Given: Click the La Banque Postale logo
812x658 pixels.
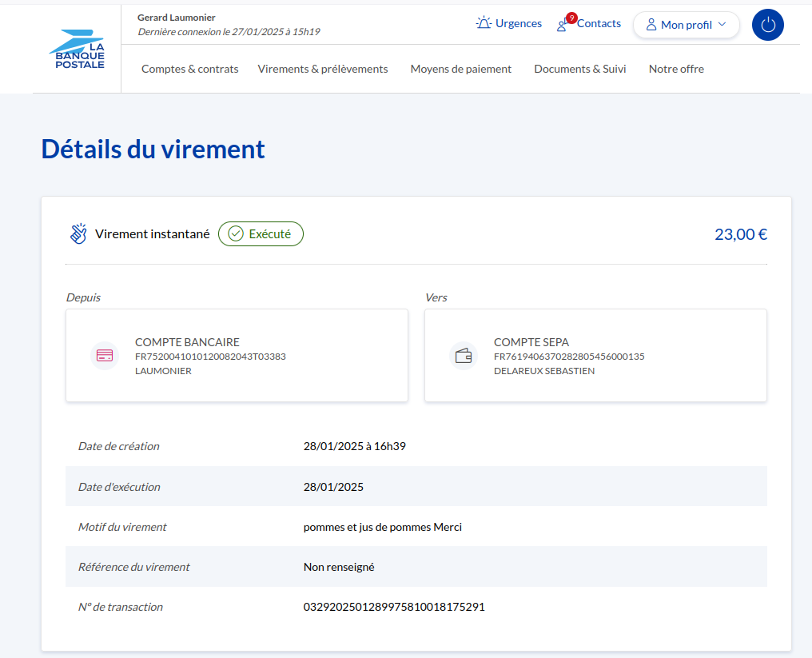Looking at the screenshot, I should coord(77,50).
